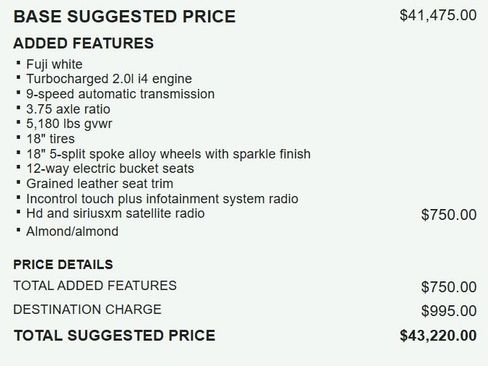Select the Fuji white feature item
Screen dimensions: 488x366
click(x=54, y=64)
